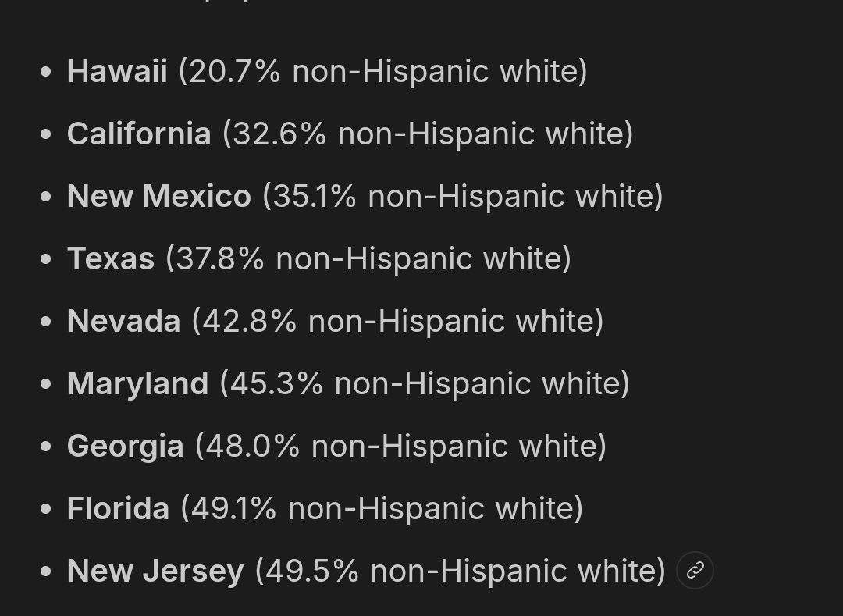Image resolution: width=843 pixels, height=616 pixels.
Task: Click the 49.1% percentage for Florida
Action: point(234,508)
